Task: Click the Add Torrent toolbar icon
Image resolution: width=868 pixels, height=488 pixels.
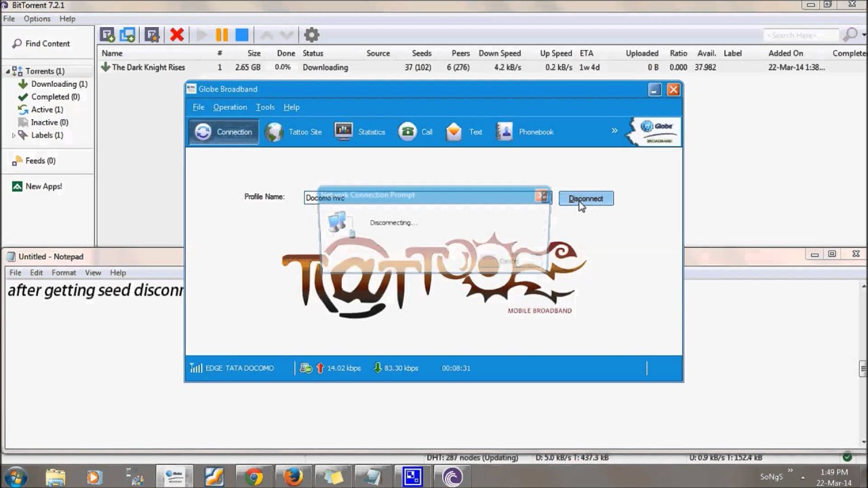Action: pyautogui.click(x=107, y=35)
